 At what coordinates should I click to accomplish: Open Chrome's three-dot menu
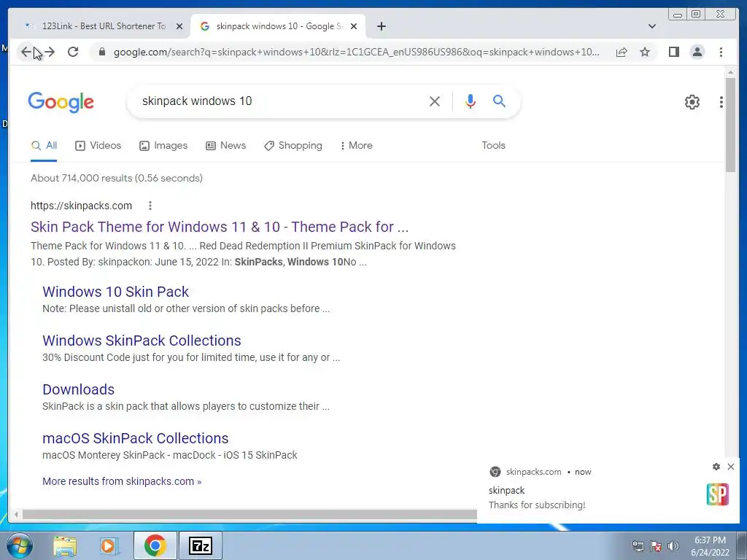click(x=721, y=52)
